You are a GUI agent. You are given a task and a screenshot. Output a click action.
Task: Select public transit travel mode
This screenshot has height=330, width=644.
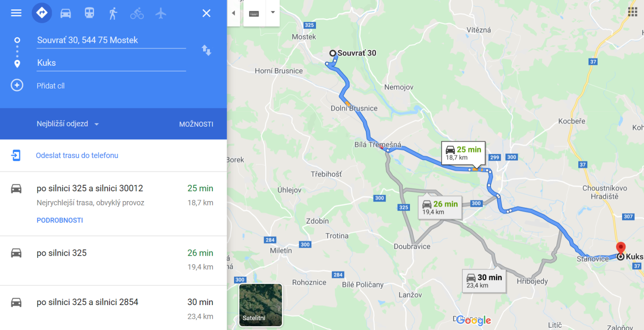[x=89, y=13]
